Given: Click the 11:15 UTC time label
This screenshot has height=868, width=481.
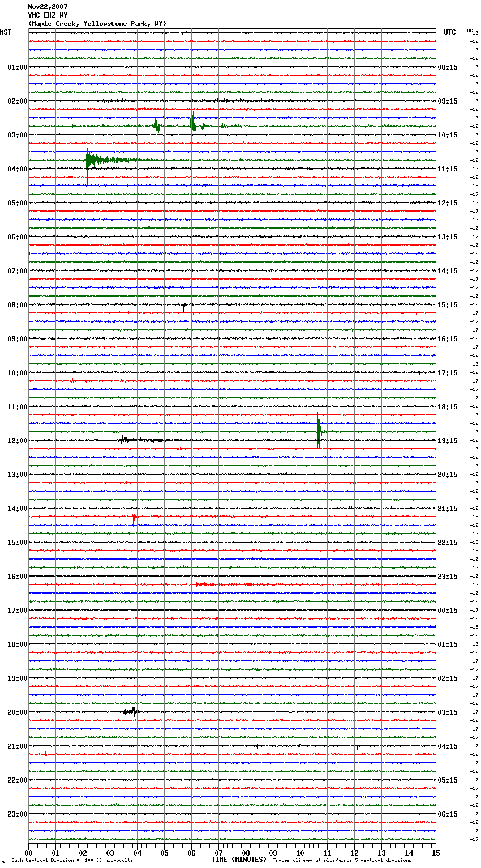Looking at the screenshot, I should (x=448, y=169).
